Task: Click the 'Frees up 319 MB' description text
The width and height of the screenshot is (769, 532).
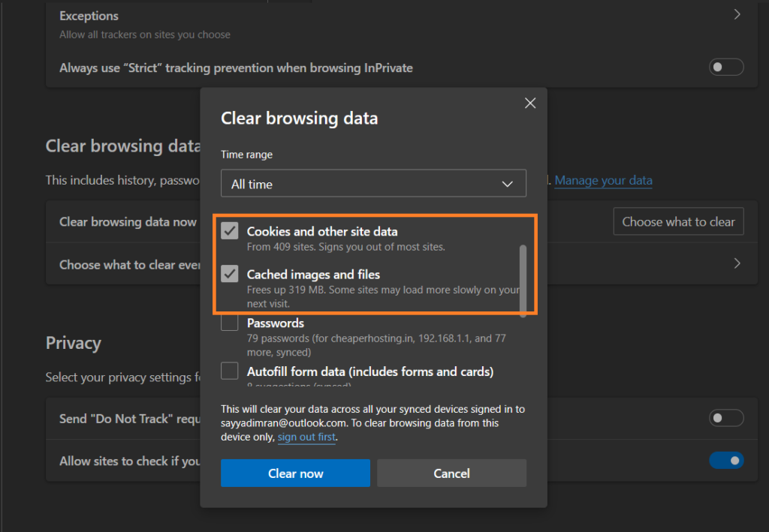Action: (383, 296)
